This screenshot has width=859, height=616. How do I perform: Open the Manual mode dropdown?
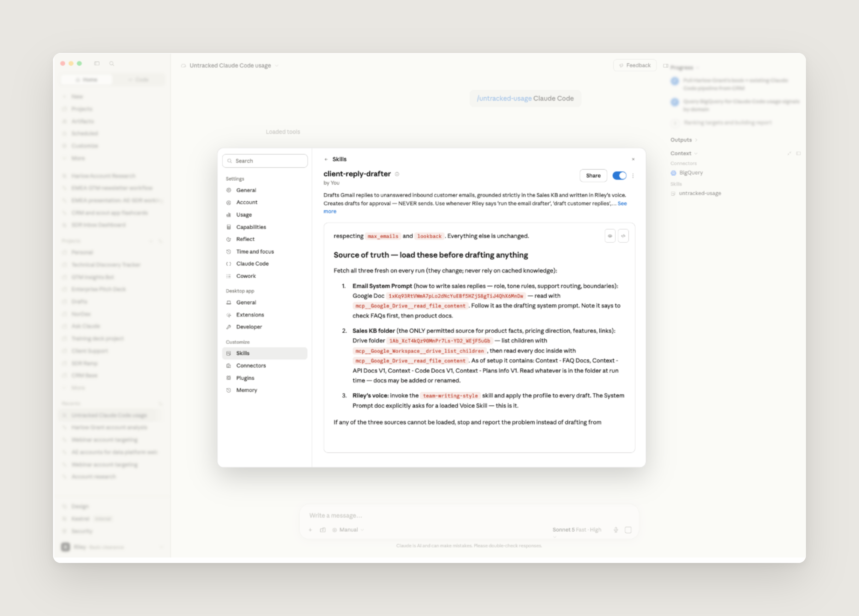point(348,530)
